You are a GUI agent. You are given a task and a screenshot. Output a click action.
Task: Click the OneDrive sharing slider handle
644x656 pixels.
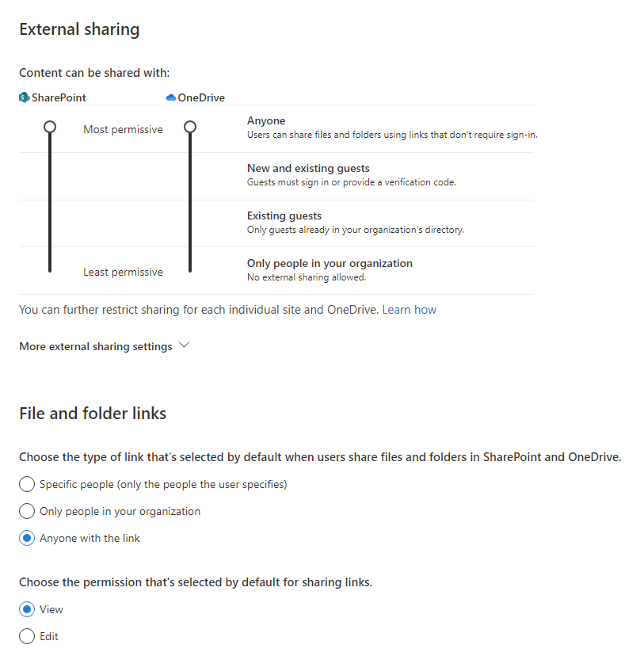pos(189,127)
